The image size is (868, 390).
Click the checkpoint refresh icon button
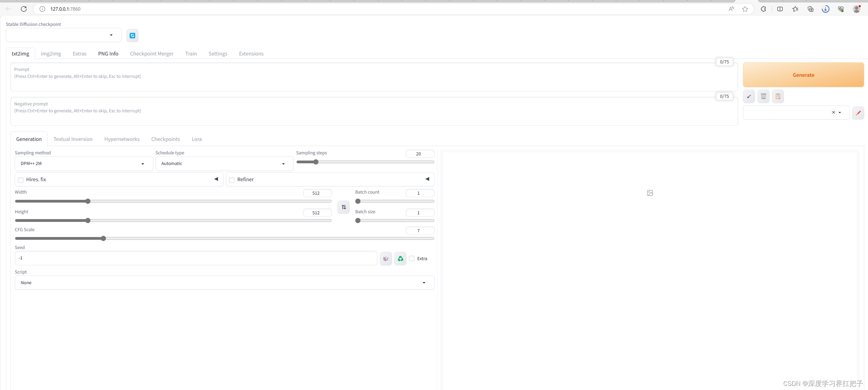coord(132,35)
